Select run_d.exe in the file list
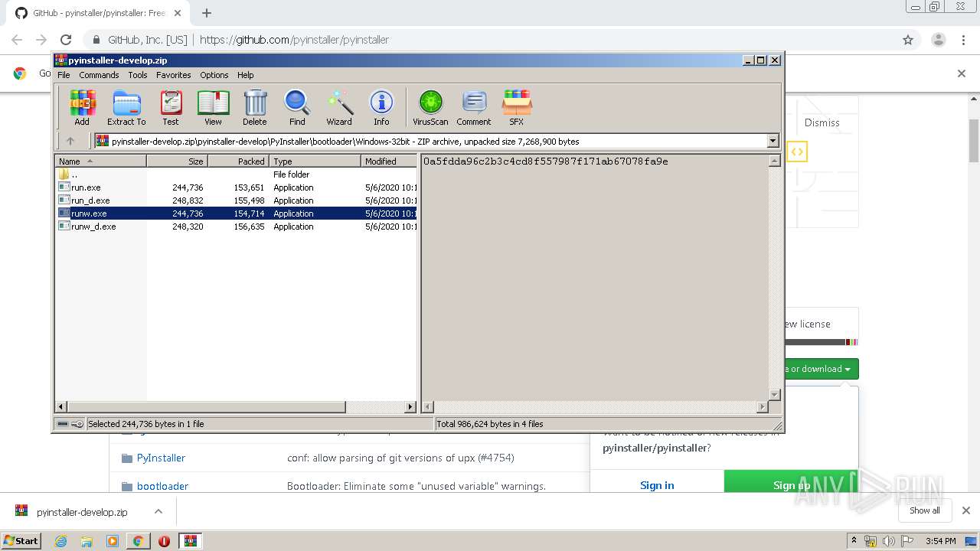Screen dimensions: 980x551 237,201
